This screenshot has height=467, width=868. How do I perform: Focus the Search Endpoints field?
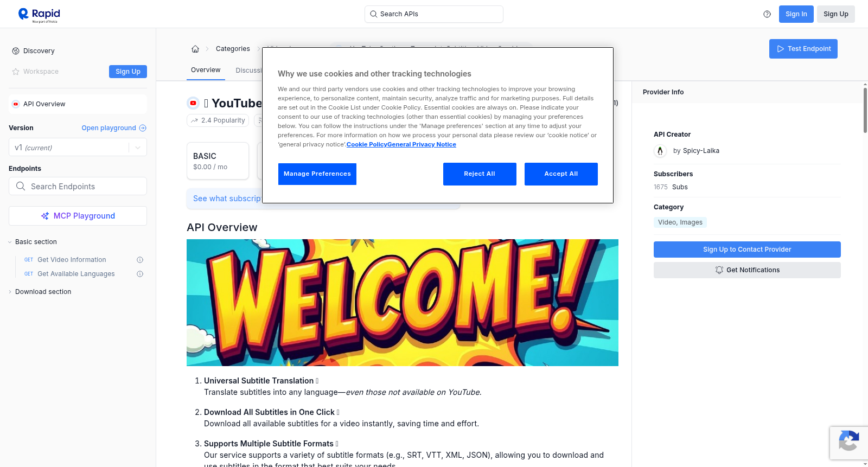point(78,186)
